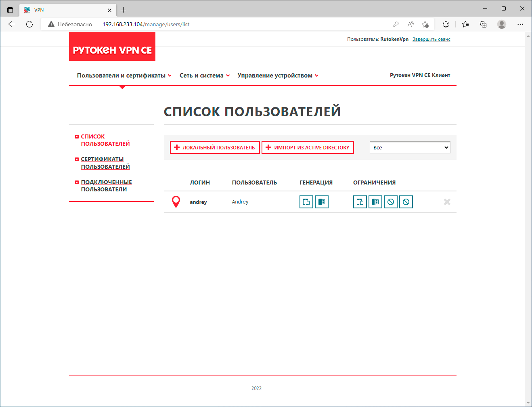The image size is (532, 407).
Task: Click the token icon under ГЕНЕРАЦИЯ
Action: [x=322, y=202]
